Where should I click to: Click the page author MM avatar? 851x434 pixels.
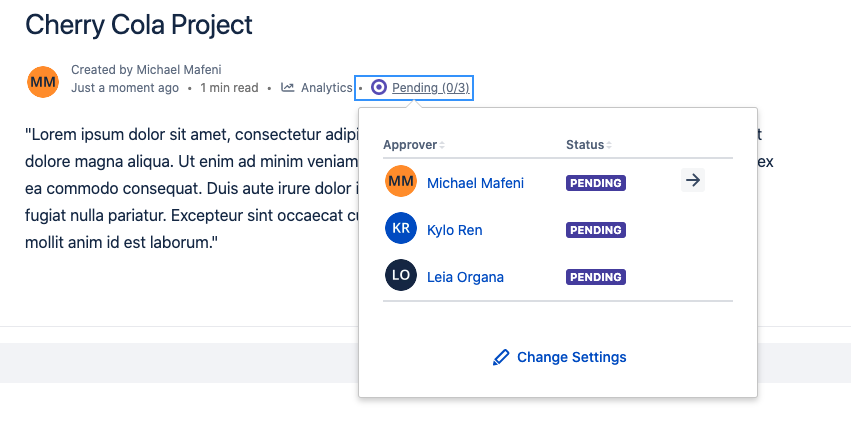click(43, 81)
